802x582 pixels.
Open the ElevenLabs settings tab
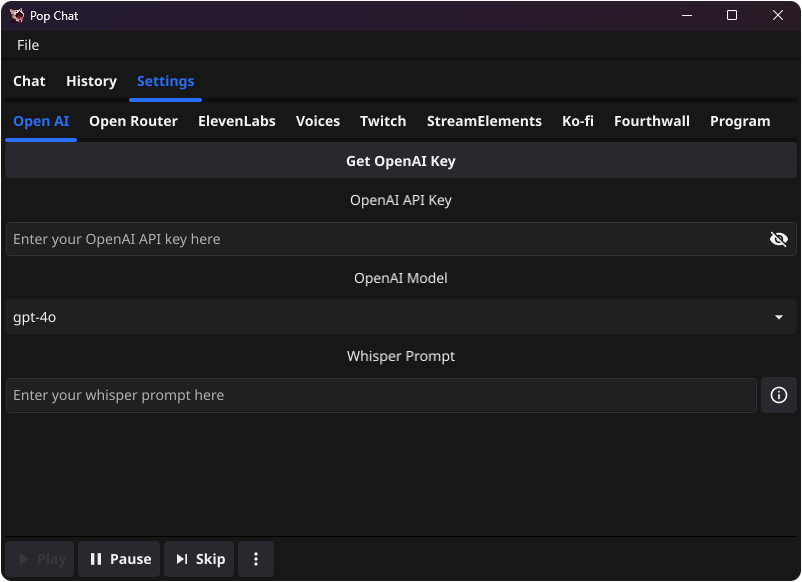click(237, 121)
